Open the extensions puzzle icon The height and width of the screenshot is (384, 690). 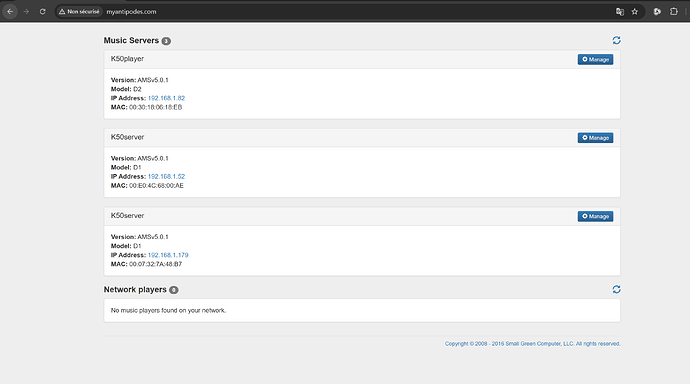(x=674, y=12)
